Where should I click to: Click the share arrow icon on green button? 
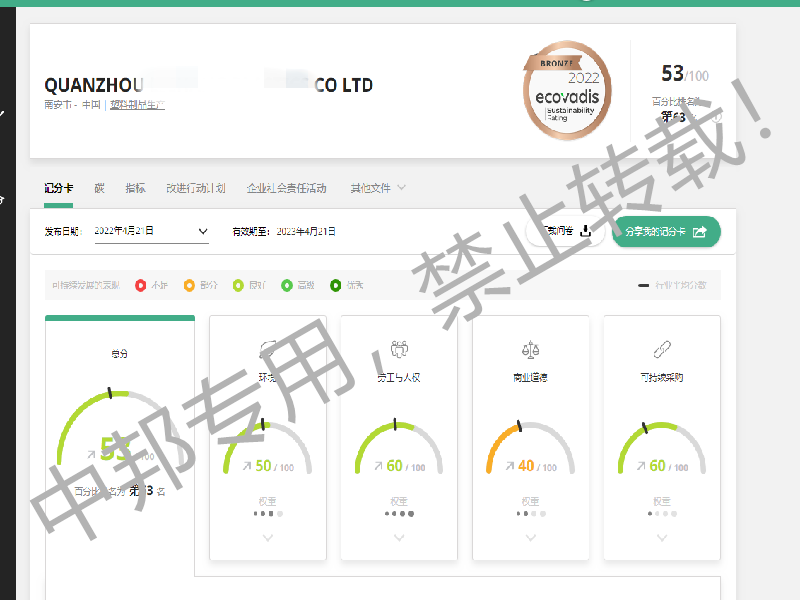tap(700, 232)
